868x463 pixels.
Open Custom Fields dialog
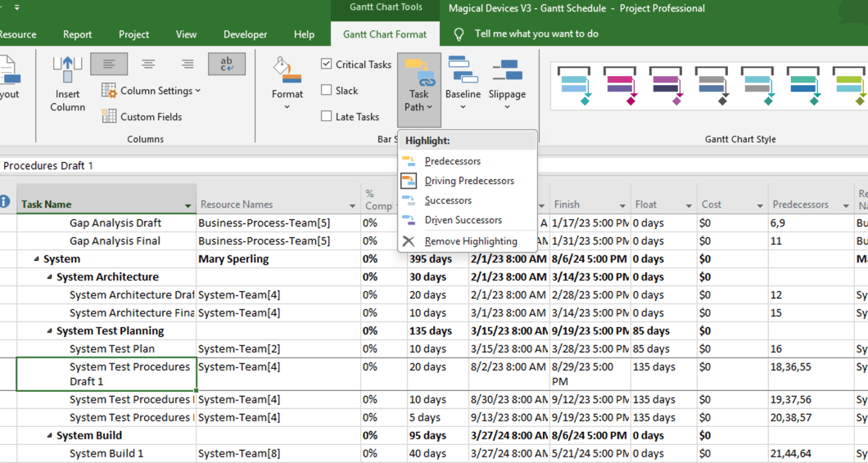click(x=142, y=117)
